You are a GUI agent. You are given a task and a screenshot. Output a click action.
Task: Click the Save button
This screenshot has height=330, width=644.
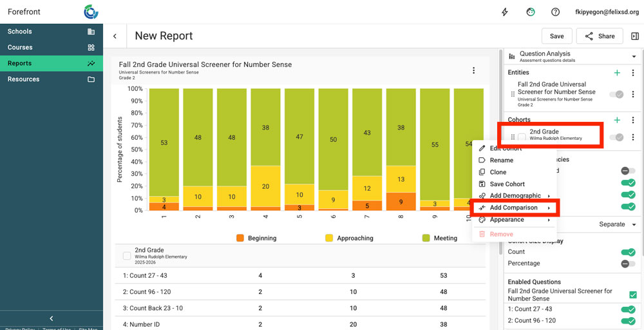point(556,36)
